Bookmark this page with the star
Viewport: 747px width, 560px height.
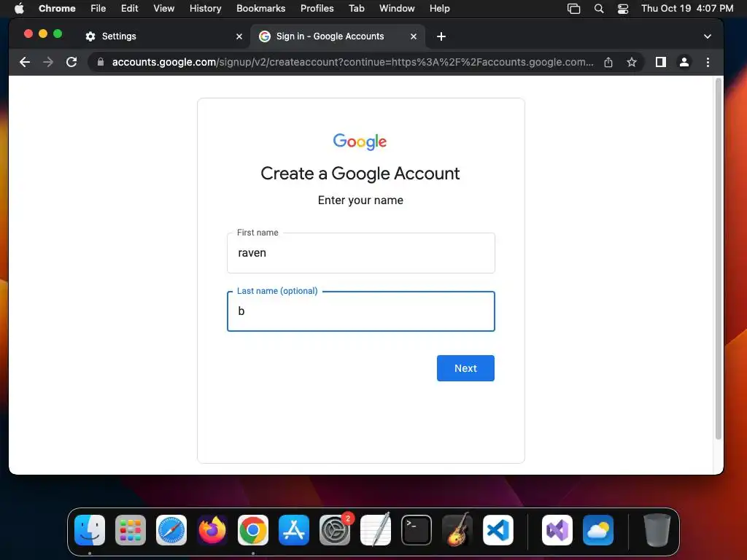[x=632, y=62]
